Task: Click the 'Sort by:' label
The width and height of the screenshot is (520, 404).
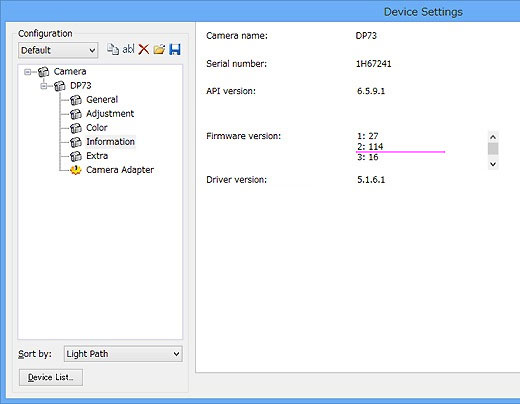Action: coord(35,354)
